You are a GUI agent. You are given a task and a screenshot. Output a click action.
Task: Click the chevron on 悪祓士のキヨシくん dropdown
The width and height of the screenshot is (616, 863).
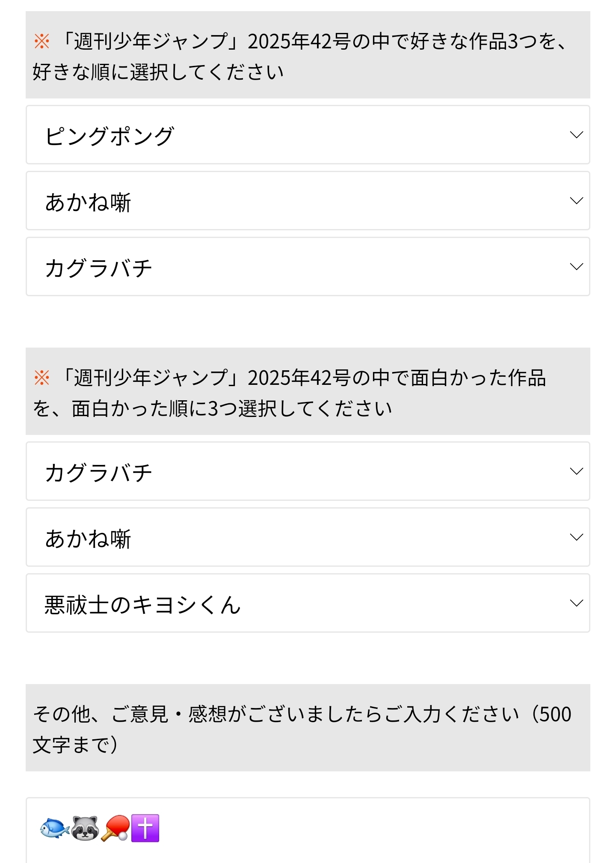(576, 603)
